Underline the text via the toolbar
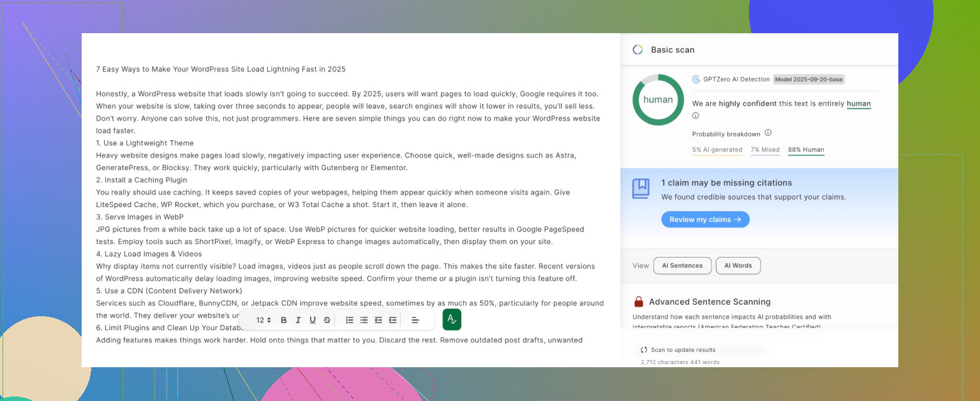980x401 pixels. pos(313,320)
